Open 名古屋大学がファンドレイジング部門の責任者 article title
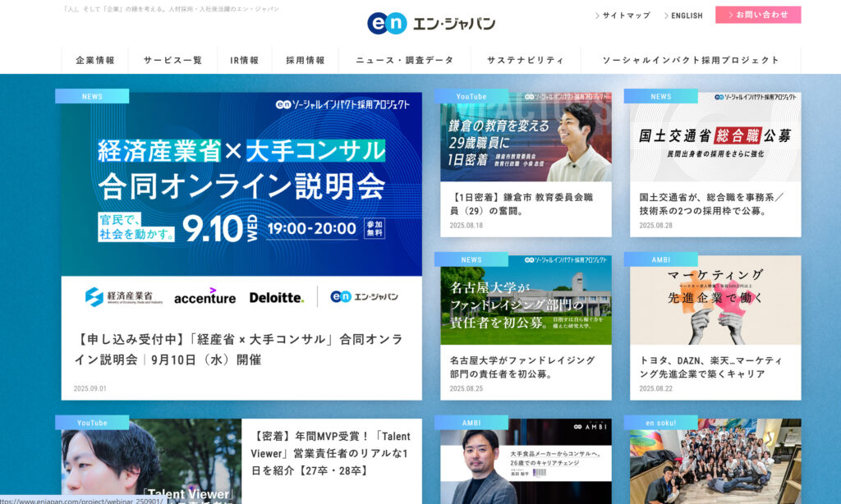This screenshot has width=841, height=504. (x=522, y=367)
